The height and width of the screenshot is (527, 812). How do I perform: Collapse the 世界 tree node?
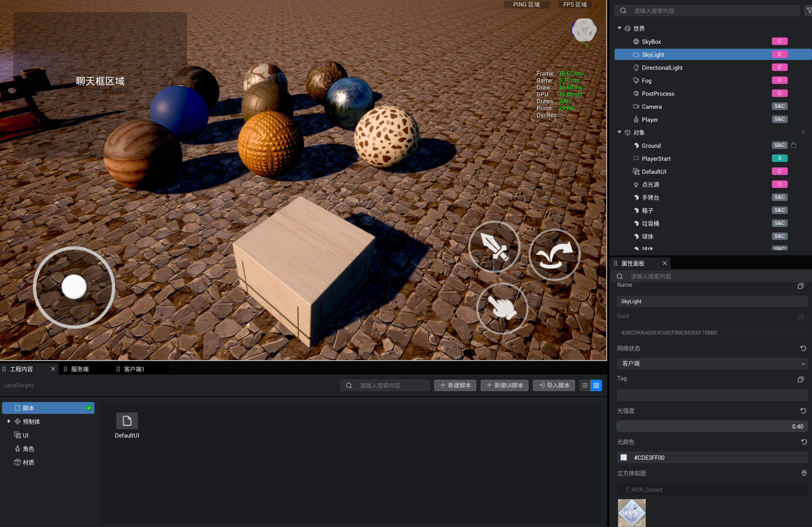(619, 28)
